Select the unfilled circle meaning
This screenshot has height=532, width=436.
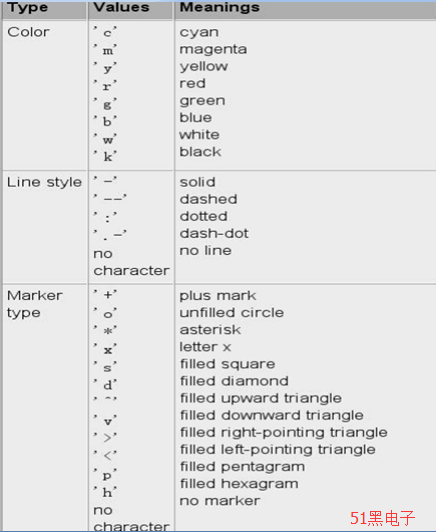(232, 313)
